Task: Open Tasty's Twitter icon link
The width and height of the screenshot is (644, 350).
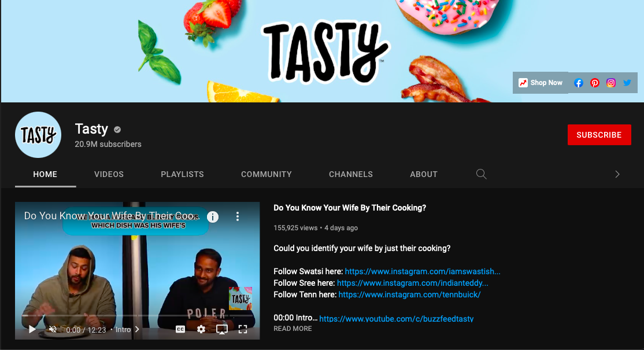Action: point(627,83)
